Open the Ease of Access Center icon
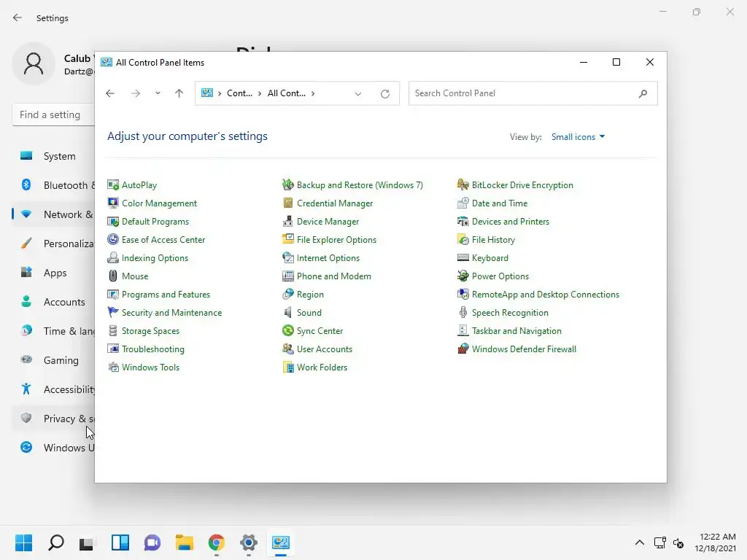 113,239
